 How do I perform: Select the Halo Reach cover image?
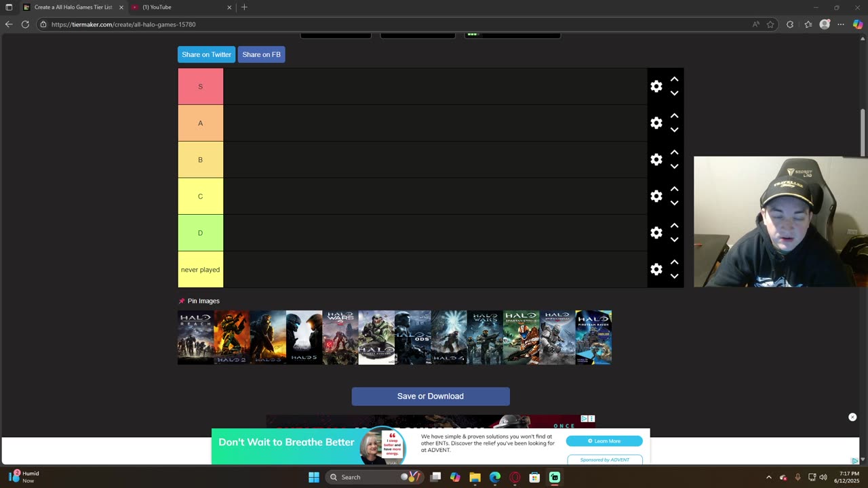(195, 338)
